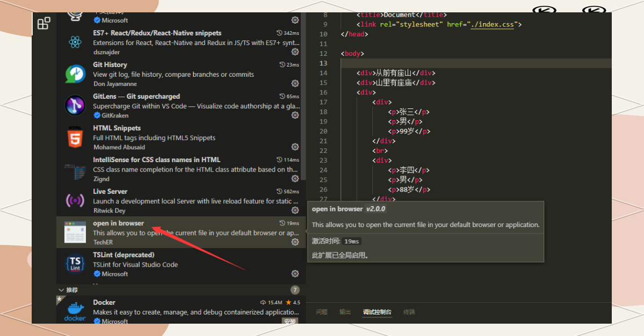Click Docker's 4.5 star rating

(293, 302)
